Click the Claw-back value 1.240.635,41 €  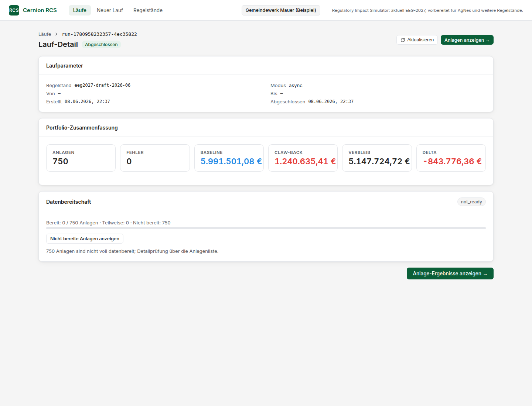[x=305, y=162]
